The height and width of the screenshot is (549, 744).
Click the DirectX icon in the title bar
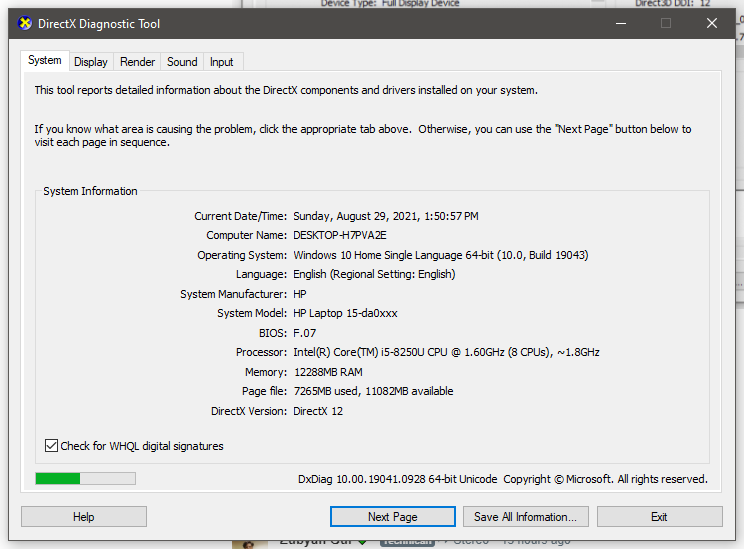coord(25,23)
